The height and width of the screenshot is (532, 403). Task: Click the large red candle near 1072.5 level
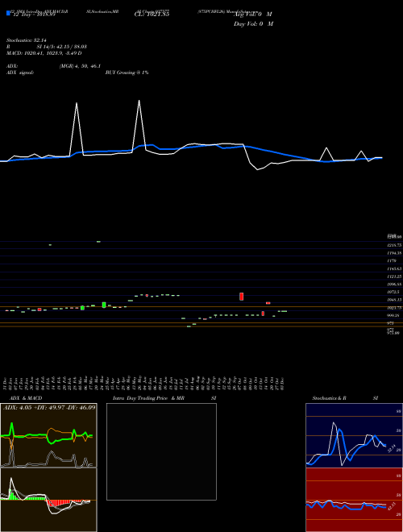[242, 297]
